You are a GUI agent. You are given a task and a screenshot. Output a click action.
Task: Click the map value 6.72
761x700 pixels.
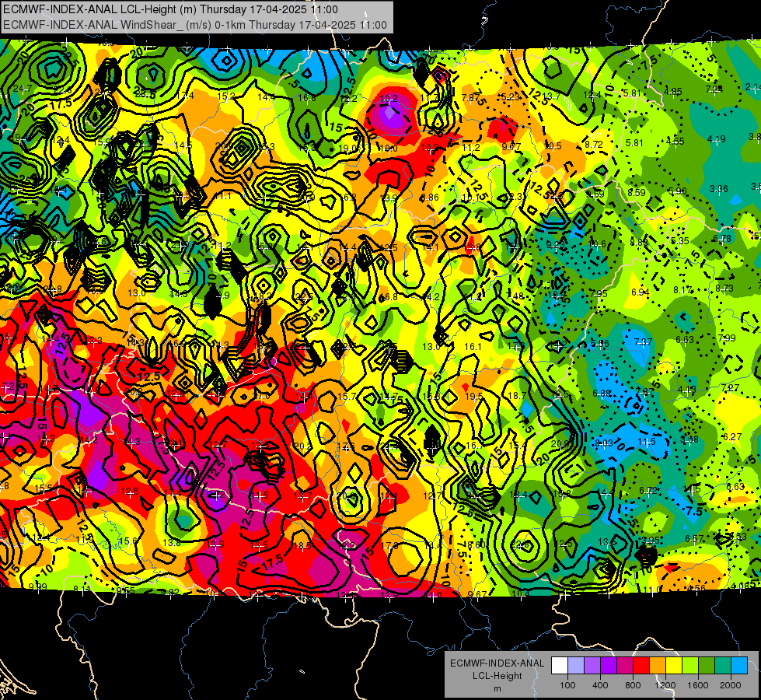click(648, 491)
